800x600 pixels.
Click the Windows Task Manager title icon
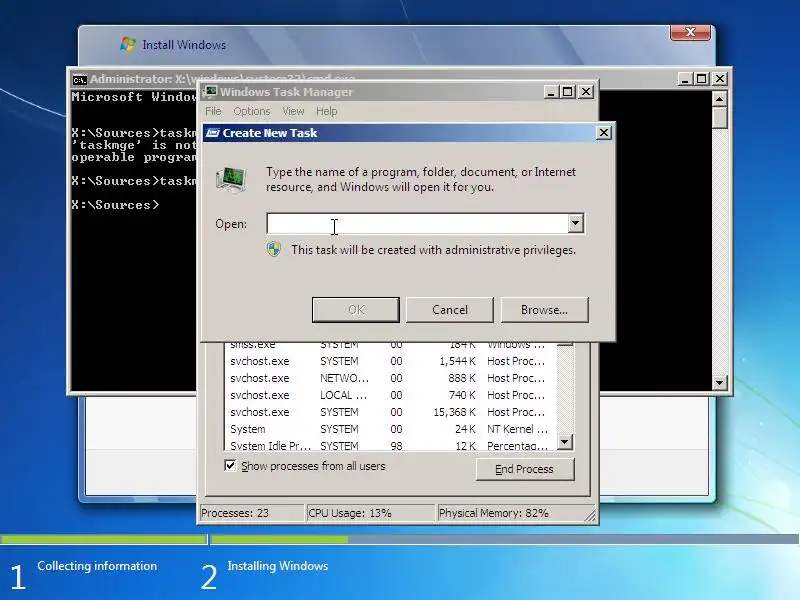pos(211,92)
